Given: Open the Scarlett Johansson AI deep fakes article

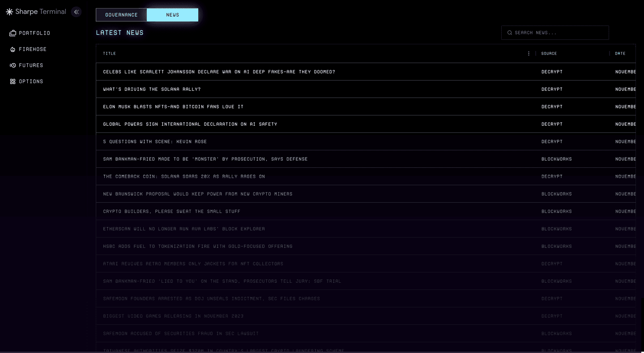Looking at the screenshot, I should tap(219, 72).
